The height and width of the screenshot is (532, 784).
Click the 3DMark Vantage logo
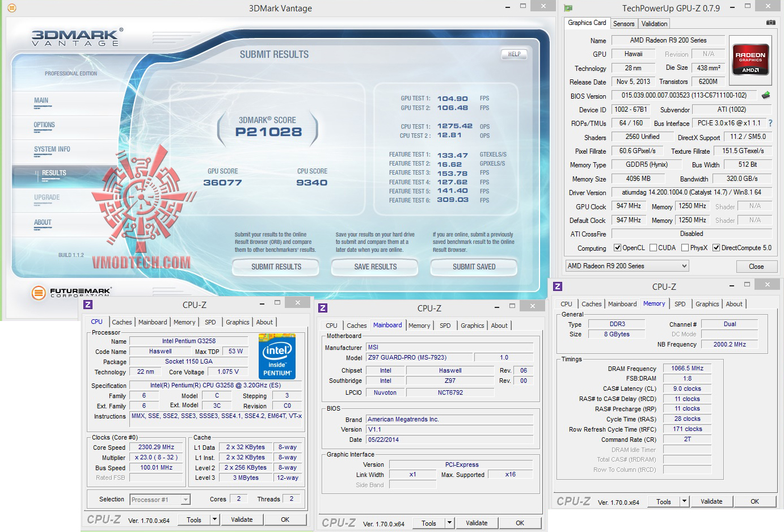(x=77, y=38)
